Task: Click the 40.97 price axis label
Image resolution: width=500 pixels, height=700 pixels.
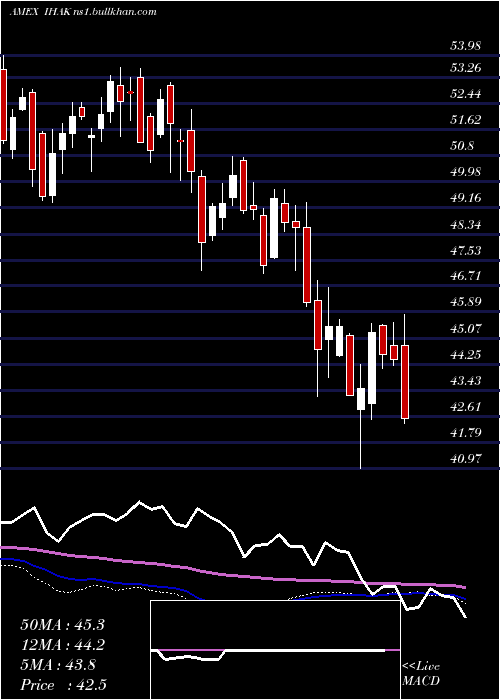Action: pos(466,458)
